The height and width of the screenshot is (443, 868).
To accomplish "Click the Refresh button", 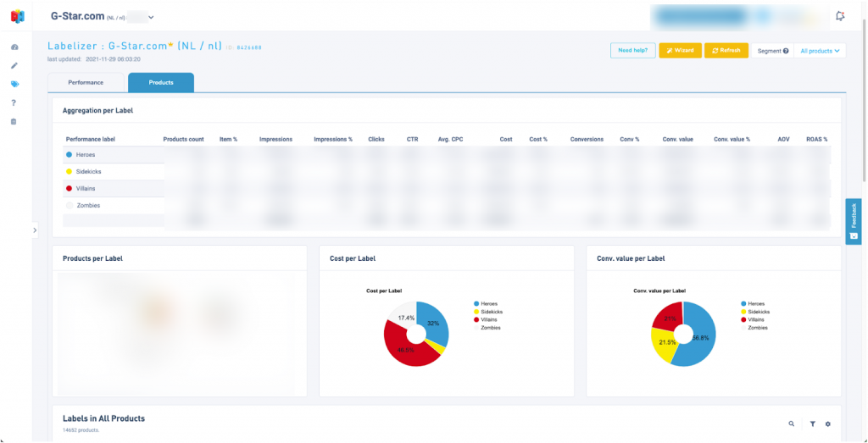I will pyautogui.click(x=726, y=50).
